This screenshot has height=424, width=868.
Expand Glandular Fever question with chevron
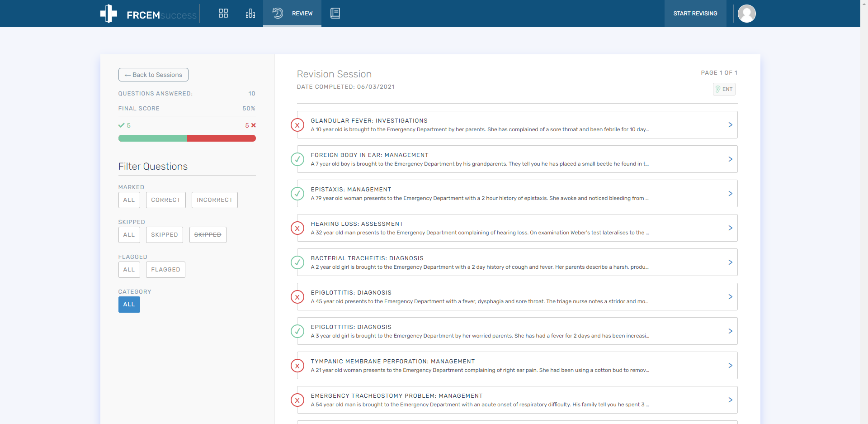[x=730, y=125]
